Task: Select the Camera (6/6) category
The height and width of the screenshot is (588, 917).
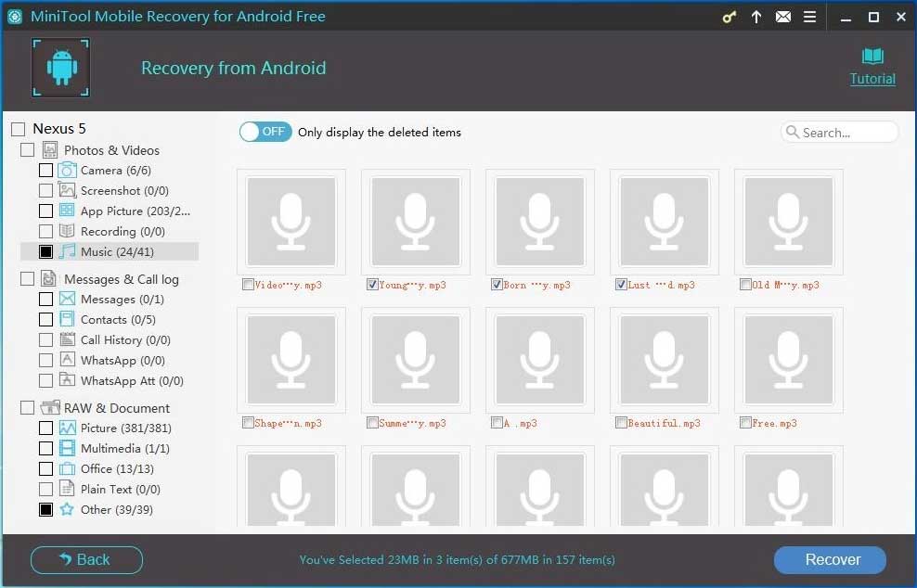Action: [115, 171]
